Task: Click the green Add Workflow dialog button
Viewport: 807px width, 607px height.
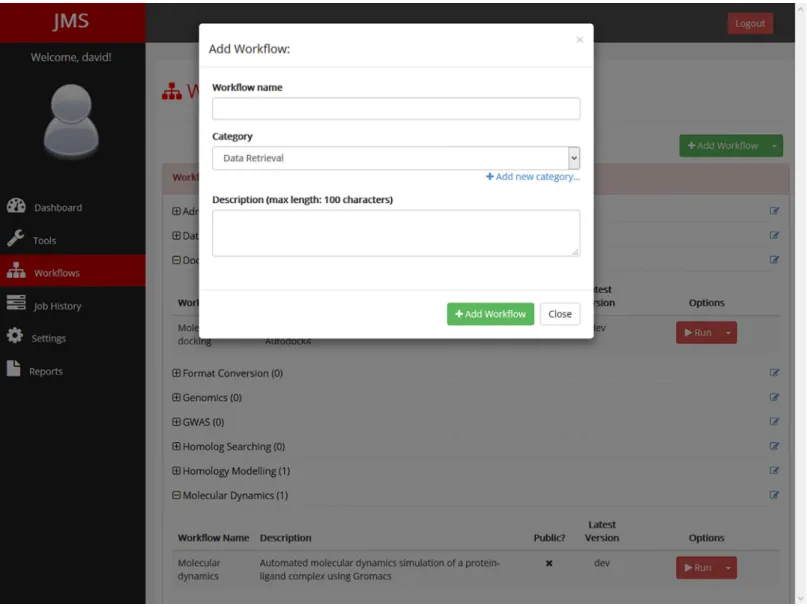Action: click(490, 314)
